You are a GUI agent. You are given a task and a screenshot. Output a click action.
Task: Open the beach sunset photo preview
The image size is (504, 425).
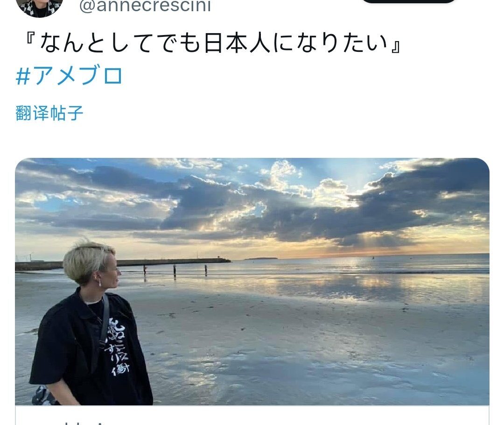252,281
